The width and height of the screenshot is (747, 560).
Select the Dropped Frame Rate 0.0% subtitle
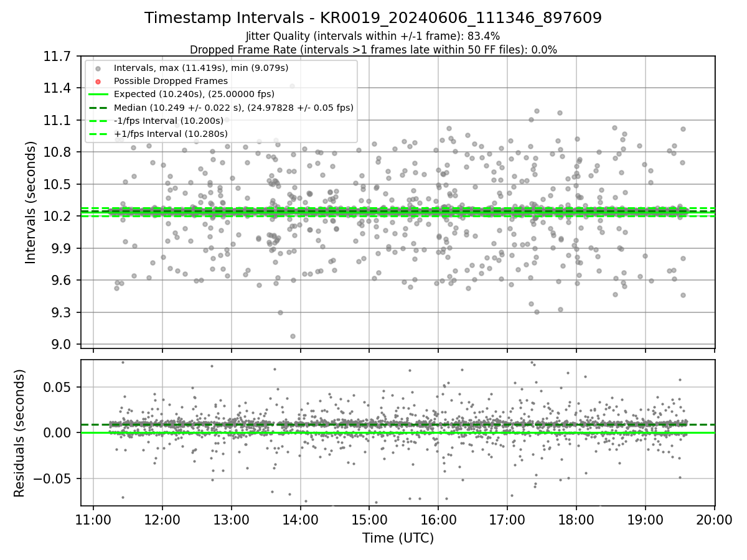pos(373,50)
